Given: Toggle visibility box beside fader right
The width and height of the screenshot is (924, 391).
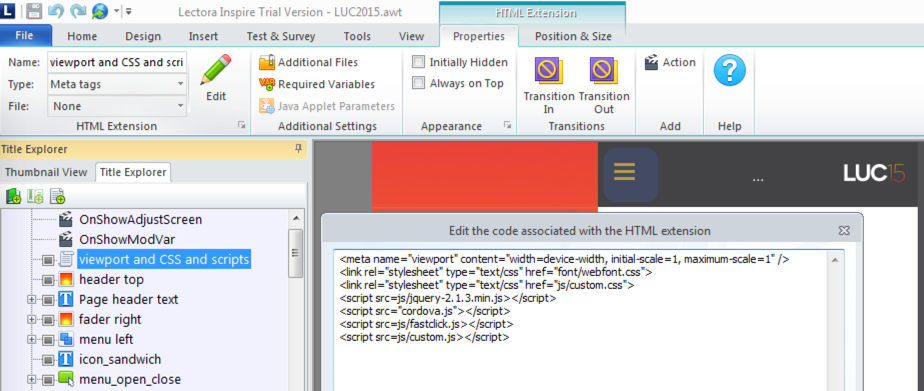Looking at the screenshot, I should coord(48,320).
